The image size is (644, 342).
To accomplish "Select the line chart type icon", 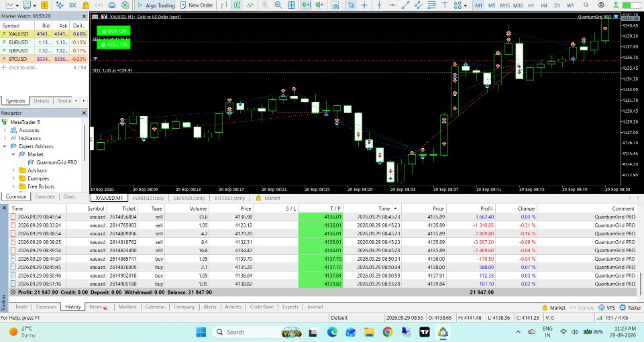I will pyautogui.click(x=250, y=5).
